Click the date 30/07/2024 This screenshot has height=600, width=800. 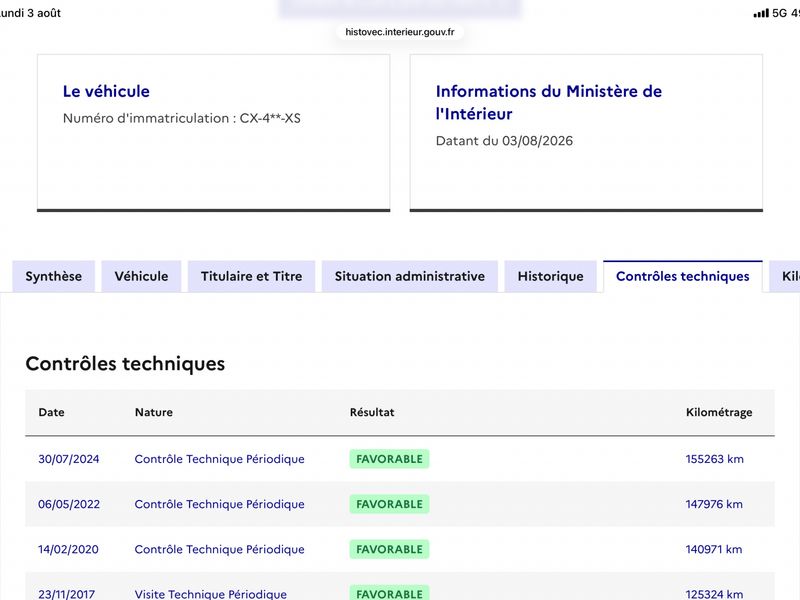(69, 459)
